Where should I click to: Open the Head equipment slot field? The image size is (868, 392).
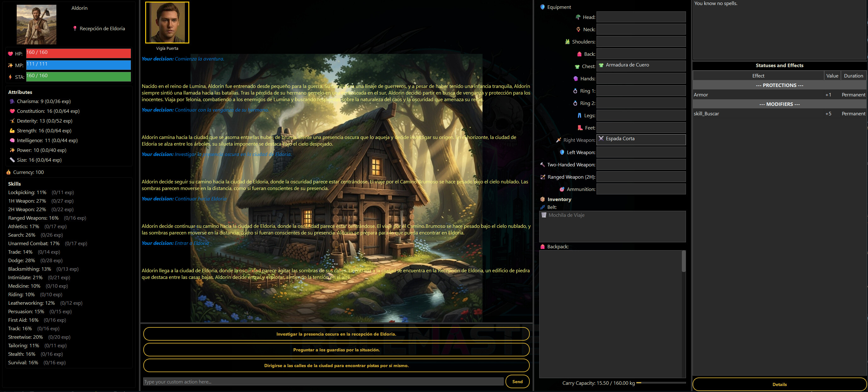click(641, 17)
